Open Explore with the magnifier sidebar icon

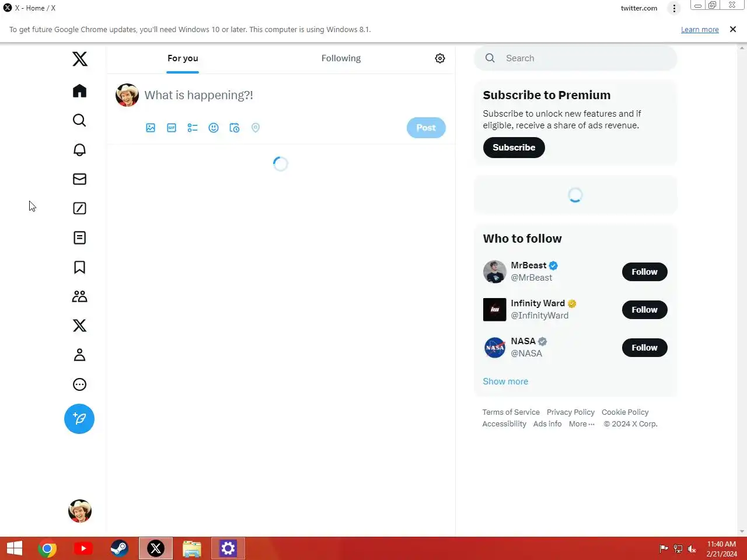(x=79, y=120)
